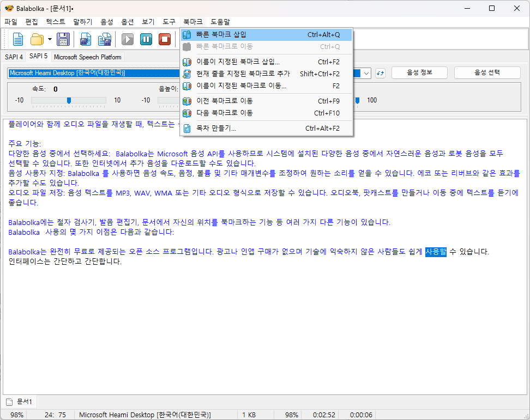The width and height of the screenshot is (530, 420).
Task: Close the 북마크 menu from menu bar
Action: point(193,22)
